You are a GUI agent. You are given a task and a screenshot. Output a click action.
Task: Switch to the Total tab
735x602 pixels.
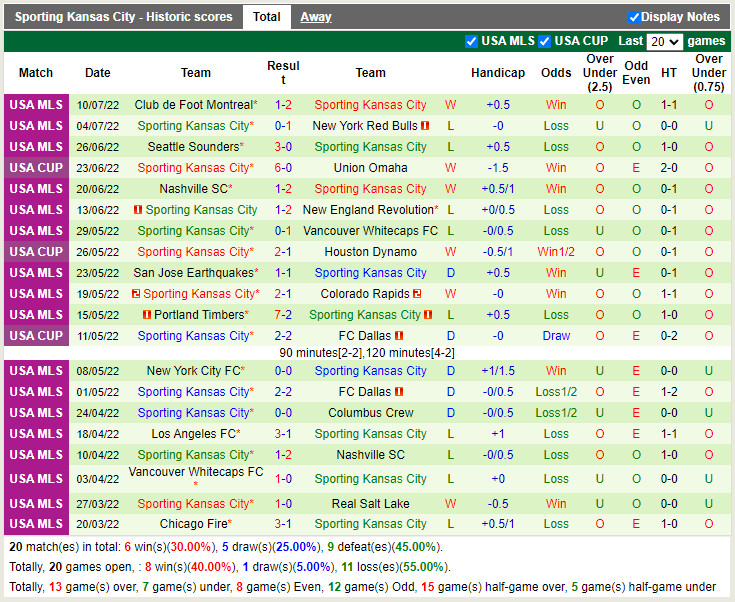[266, 17]
